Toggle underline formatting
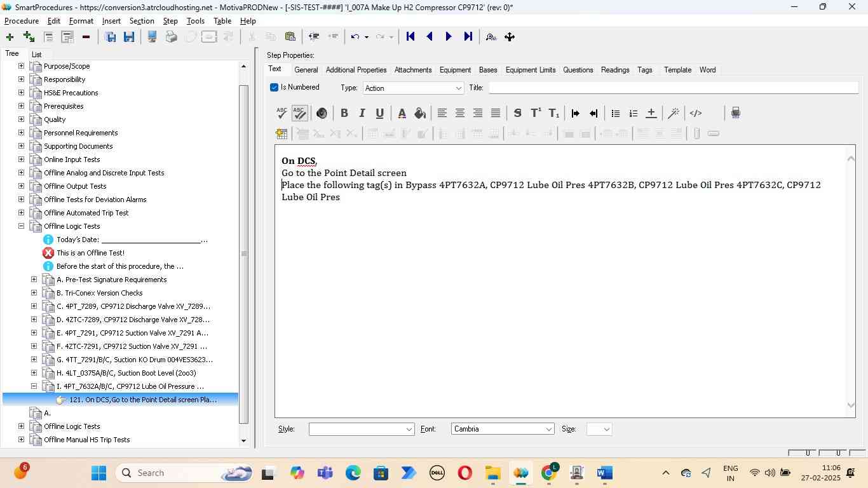 [x=380, y=113]
